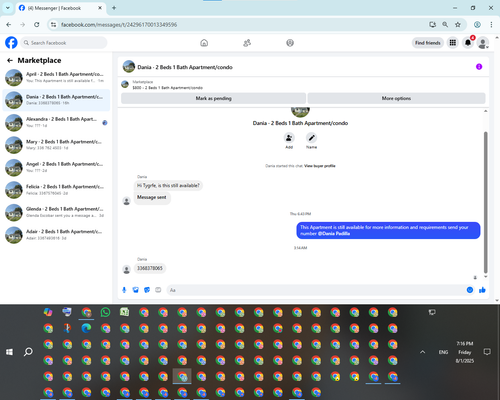The width and height of the screenshot is (500, 400).
Task: Go back in the browser
Action: [x=9, y=24]
